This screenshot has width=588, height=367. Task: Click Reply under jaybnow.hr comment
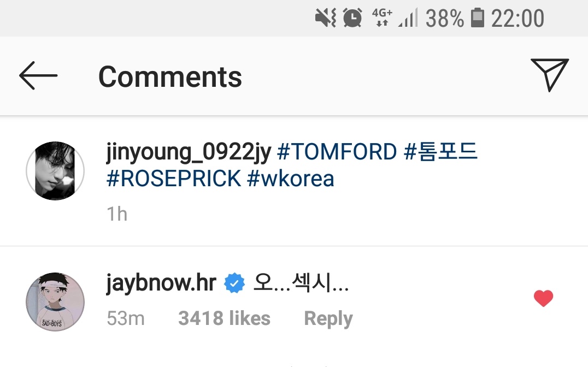[328, 318]
